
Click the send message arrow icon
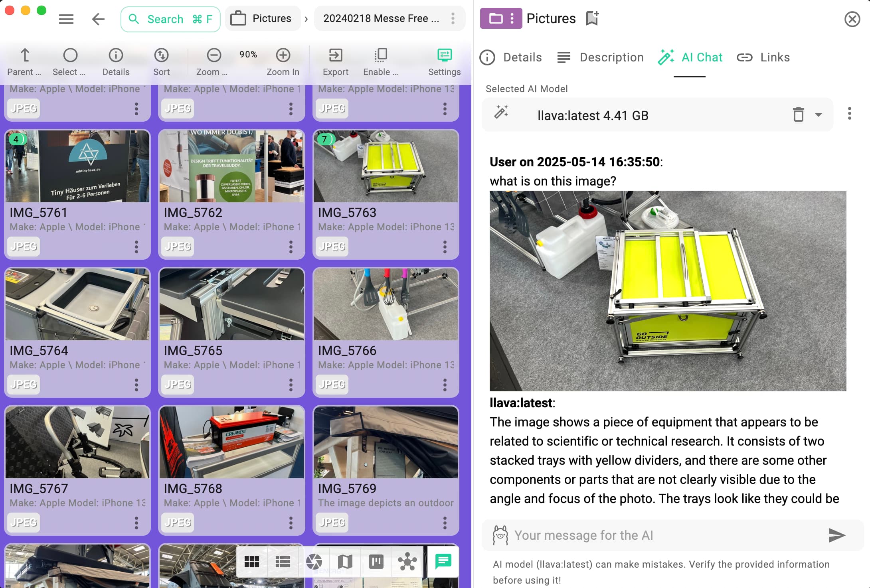click(x=836, y=535)
